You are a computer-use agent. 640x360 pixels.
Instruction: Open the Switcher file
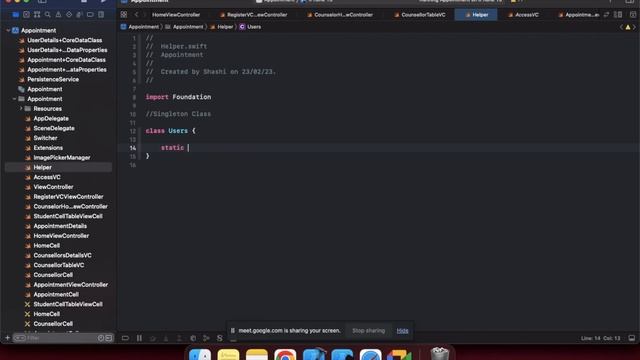click(45, 138)
